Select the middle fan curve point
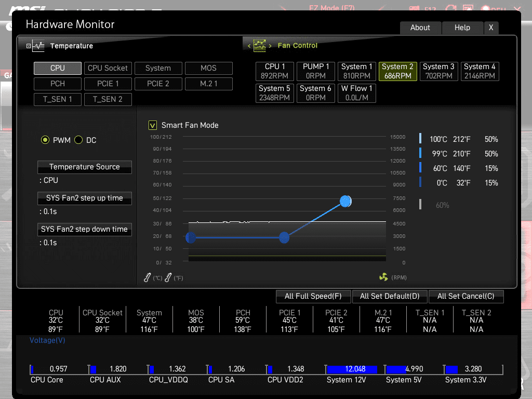This screenshot has width=532, height=399. [x=284, y=237]
